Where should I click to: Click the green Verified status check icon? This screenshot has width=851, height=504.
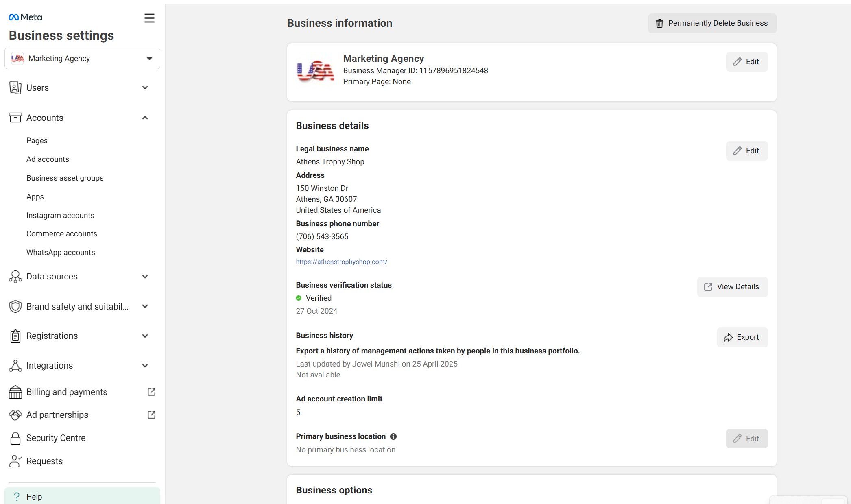pyautogui.click(x=299, y=298)
